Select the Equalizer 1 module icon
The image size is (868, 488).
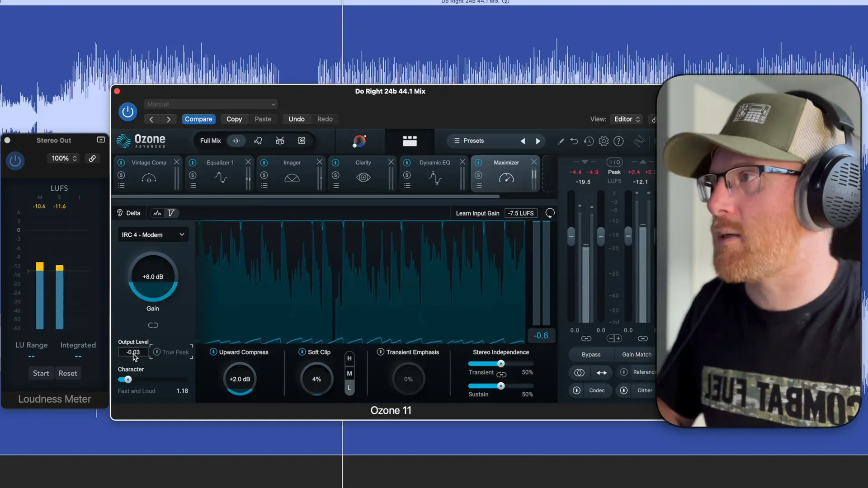[x=221, y=177]
